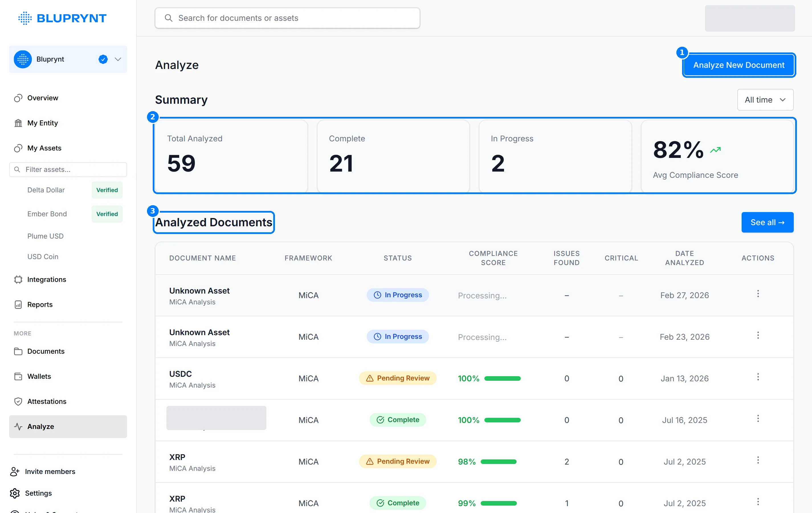Select the USD Coin asset

coord(43,257)
